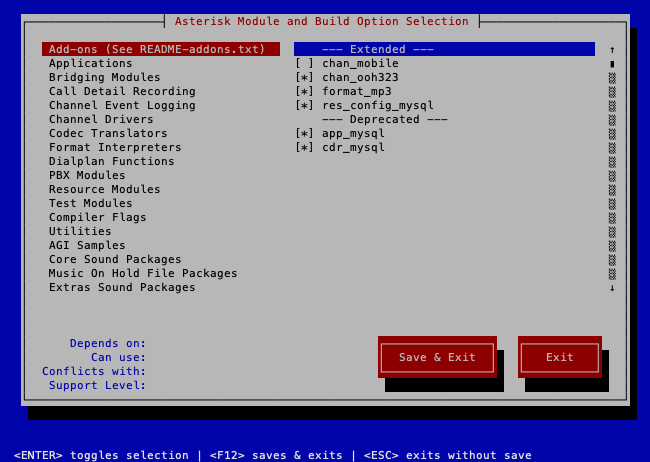This screenshot has width=650, height=462.
Task: Open the Channel Drivers category
Action: [x=101, y=119]
